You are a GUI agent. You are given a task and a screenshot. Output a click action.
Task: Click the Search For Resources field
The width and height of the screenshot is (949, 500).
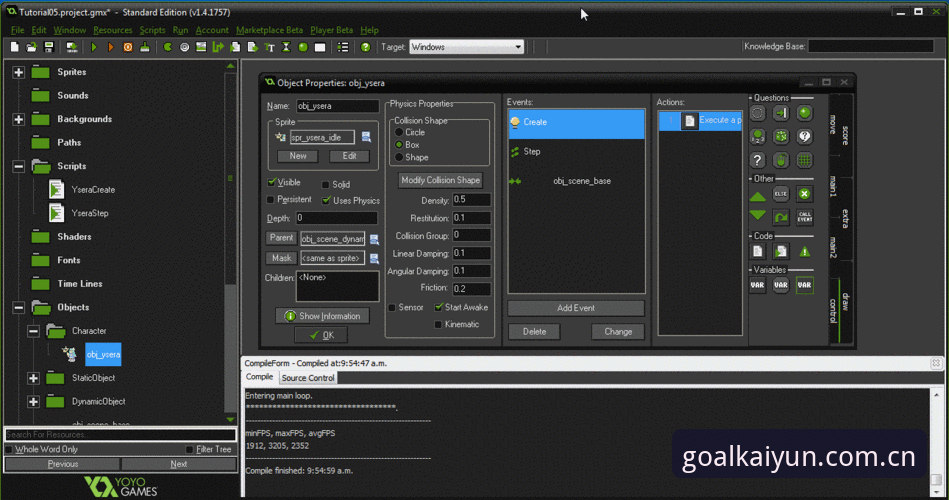click(120, 435)
